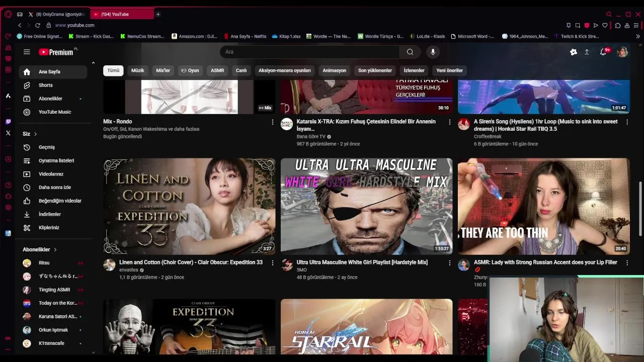
Task: Show more bookmarks with double chevron
Action: point(638,36)
